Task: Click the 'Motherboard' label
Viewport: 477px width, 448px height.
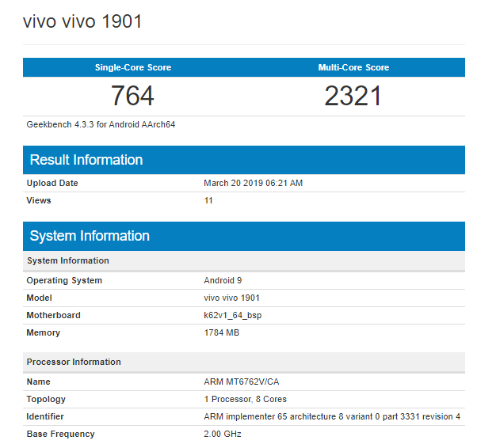Action: point(54,315)
